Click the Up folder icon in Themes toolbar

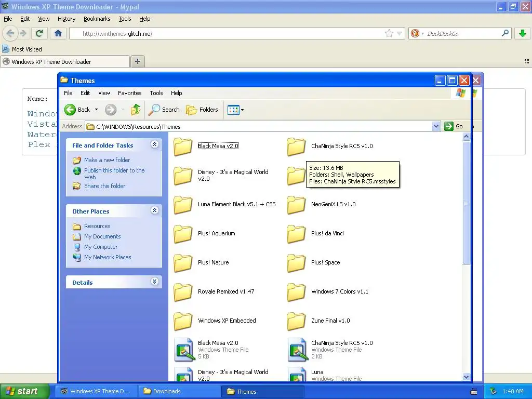click(x=136, y=110)
